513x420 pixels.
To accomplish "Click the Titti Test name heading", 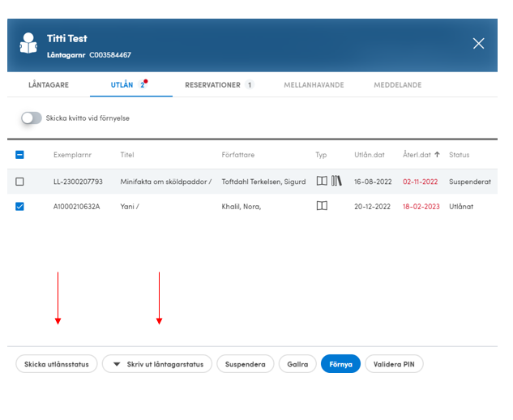I will [x=67, y=39].
